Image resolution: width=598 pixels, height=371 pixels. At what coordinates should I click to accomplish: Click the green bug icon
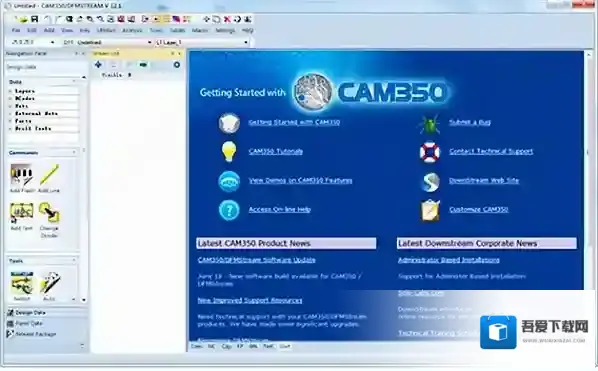pos(430,124)
